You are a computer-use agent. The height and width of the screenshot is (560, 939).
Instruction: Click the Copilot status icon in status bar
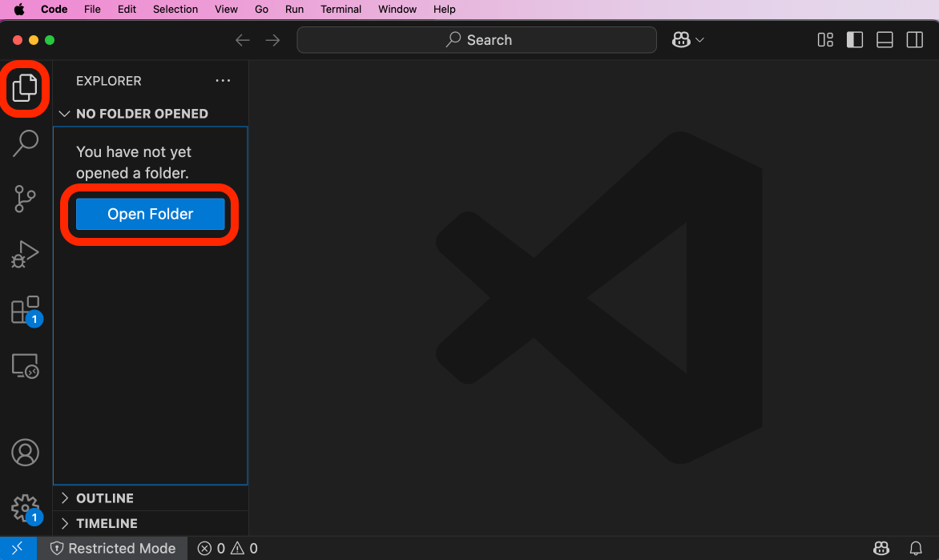coord(881,548)
